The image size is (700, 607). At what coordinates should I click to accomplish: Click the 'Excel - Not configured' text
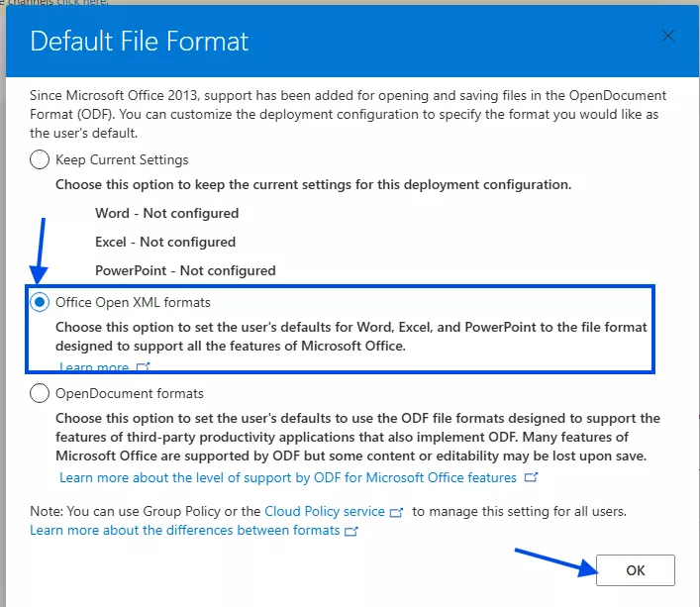click(165, 242)
